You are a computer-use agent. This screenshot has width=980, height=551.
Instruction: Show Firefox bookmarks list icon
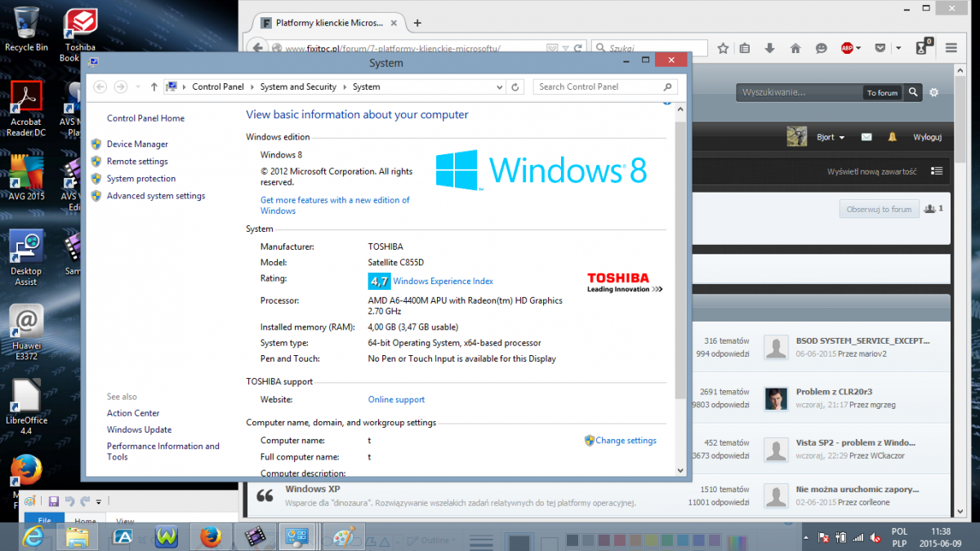click(x=745, y=48)
